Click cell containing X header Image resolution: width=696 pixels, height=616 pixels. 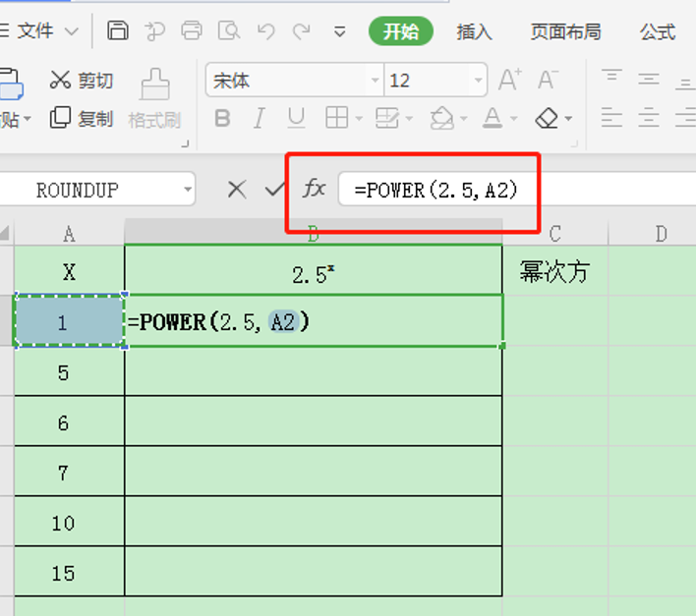point(69,270)
